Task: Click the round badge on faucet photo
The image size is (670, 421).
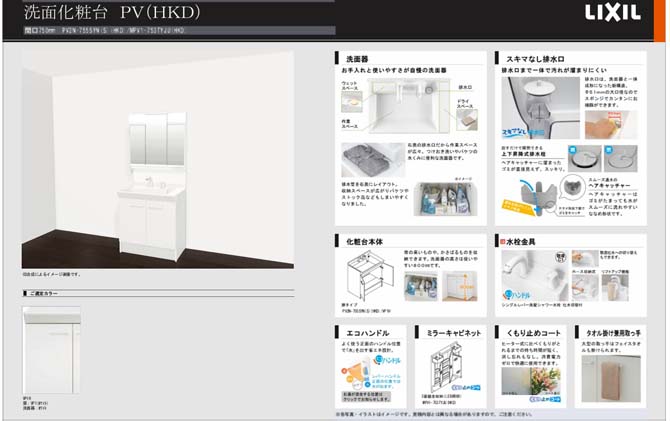Action: coord(560,257)
